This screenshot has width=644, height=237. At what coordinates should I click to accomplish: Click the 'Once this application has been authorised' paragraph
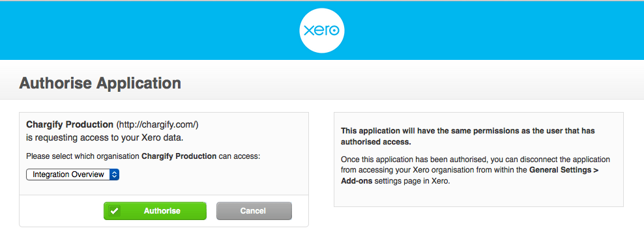[476, 170]
